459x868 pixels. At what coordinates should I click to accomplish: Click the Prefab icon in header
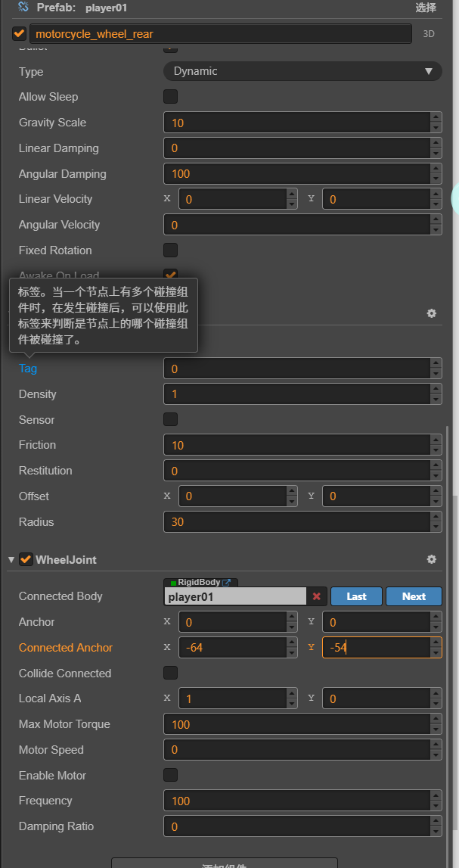[23, 8]
